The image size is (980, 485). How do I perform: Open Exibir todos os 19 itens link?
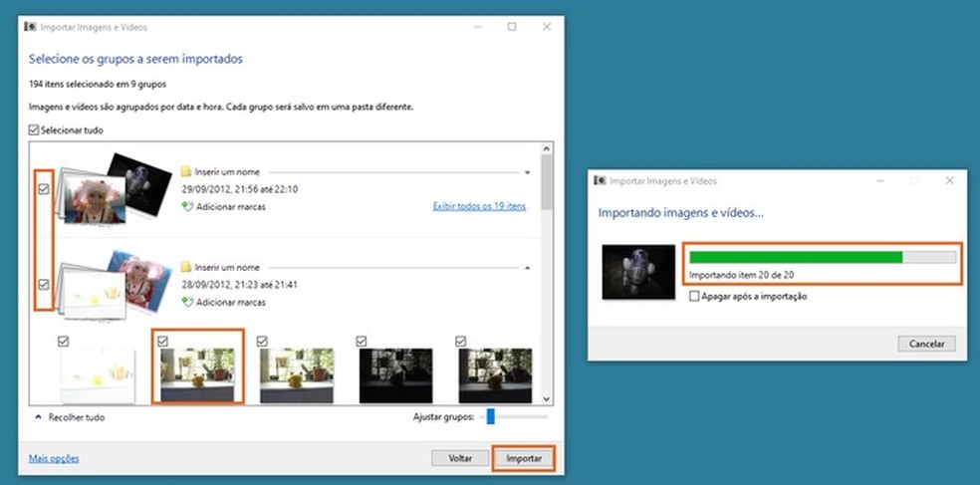pyautogui.click(x=479, y=206)
